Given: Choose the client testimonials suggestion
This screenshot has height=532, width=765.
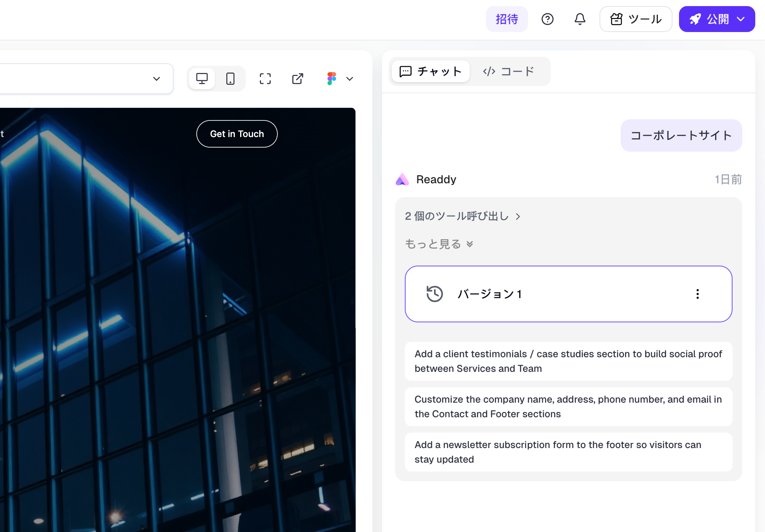Looking at the screenshot, I should tap(569, 361).
